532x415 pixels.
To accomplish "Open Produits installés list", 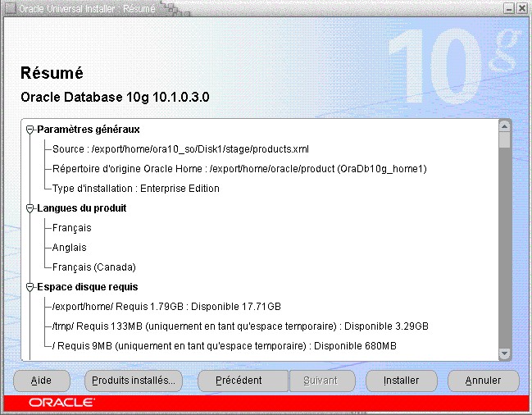I will point(134,381).
